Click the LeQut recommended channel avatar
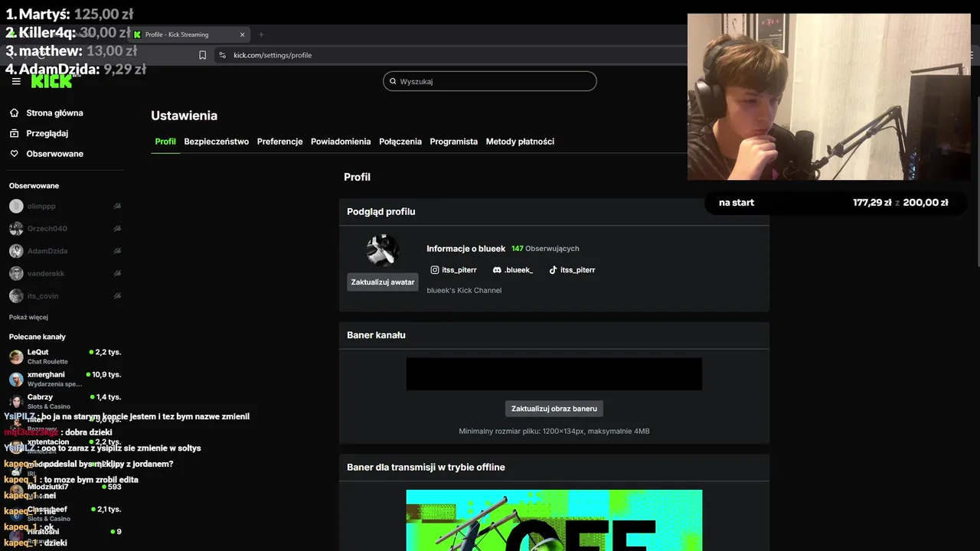Image resolution: width=980 pixels, height=551 pixels. click(16, 357)
